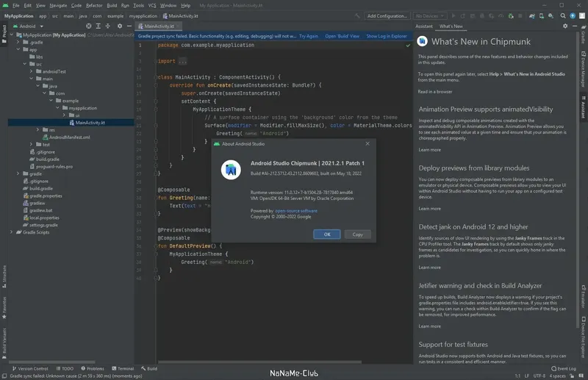Click OK in About Android Studio dialog
The height and width of the screenshot is (380, 588).
[327, 234]
